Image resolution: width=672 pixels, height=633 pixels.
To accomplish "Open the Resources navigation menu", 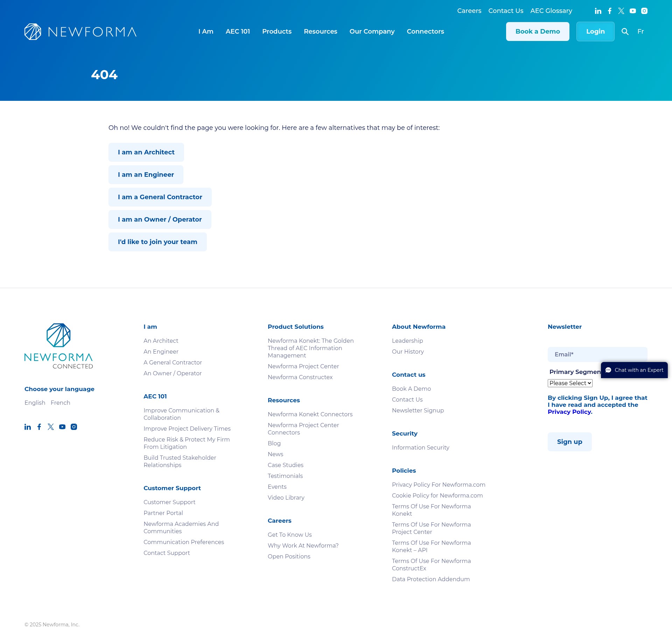I will point(321,32).
